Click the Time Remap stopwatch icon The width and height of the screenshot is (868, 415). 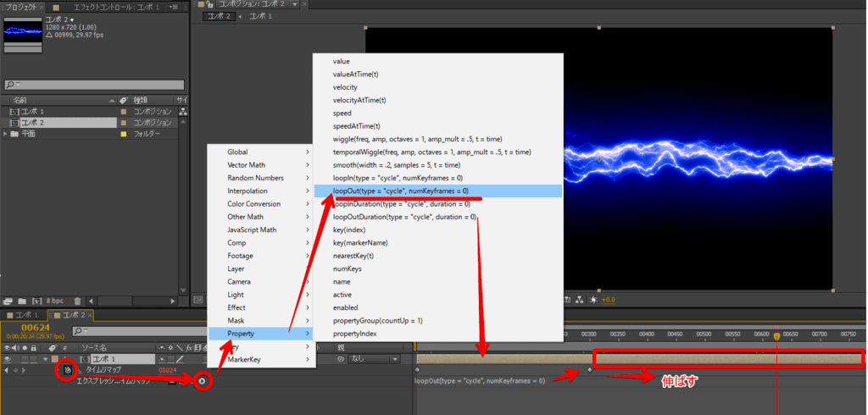pos(66,371)
